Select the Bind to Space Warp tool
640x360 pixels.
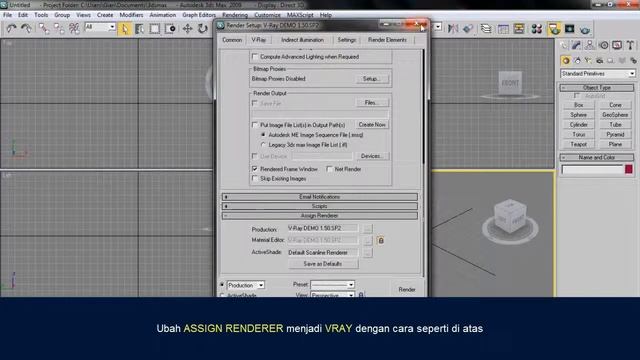(74, 29)
